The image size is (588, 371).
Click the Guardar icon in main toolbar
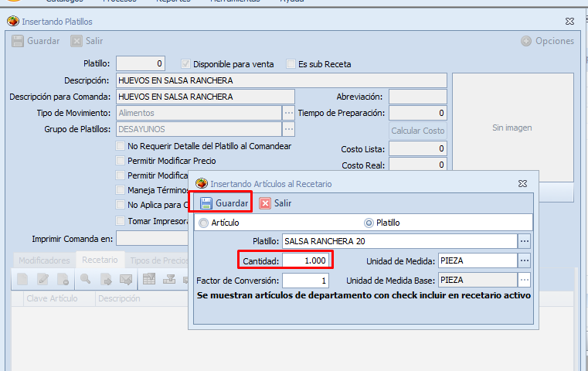(18, 41)
